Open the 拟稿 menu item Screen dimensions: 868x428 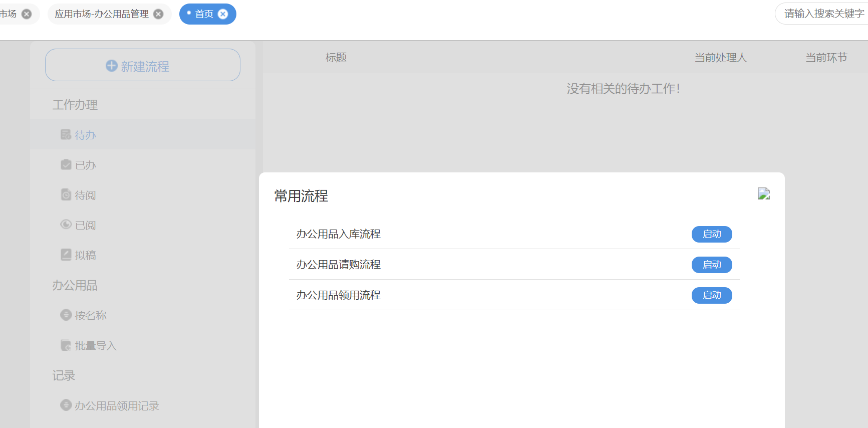(143, 255)
